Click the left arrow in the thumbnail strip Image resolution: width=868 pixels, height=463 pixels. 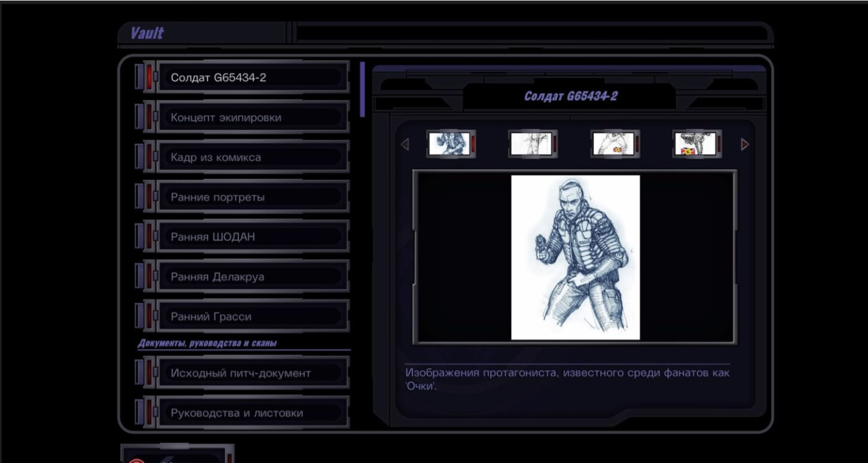[x=404, y=144]
